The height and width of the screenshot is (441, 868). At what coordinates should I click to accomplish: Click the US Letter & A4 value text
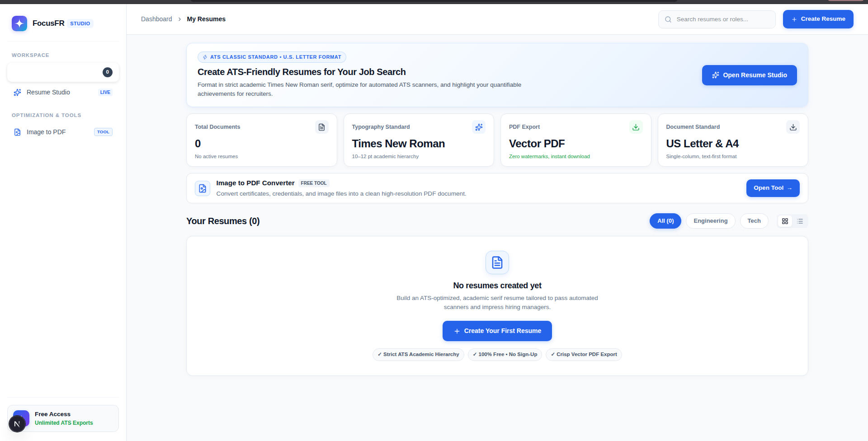coord(702,144)
